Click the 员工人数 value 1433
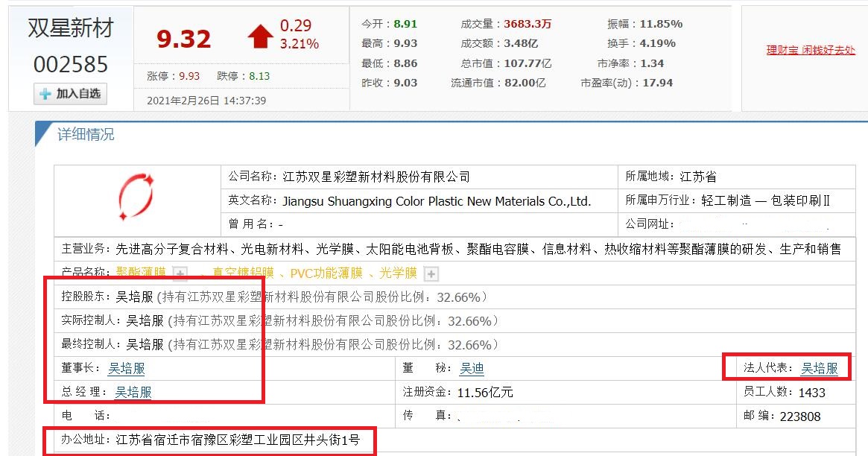This screenshot has height=456, width=868. pos(812,393)
